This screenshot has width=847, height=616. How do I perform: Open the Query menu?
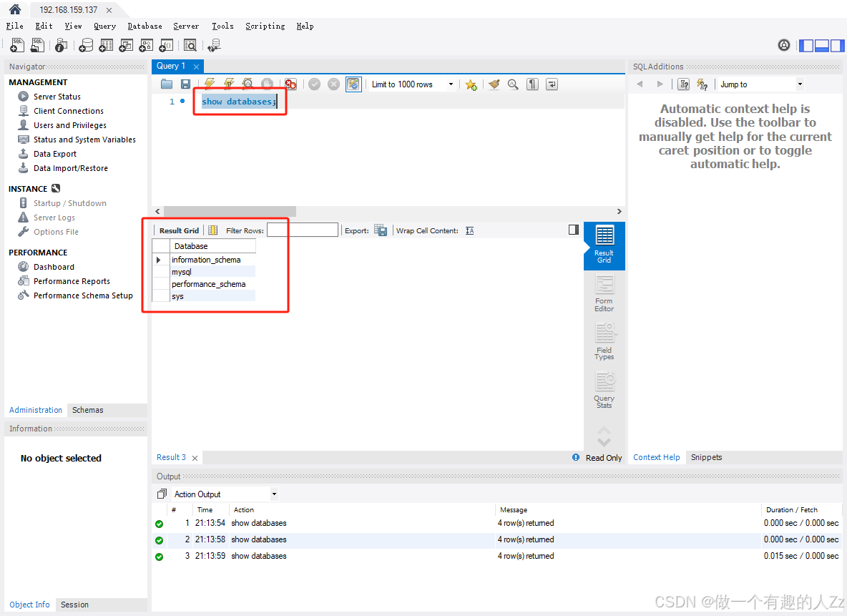click(x=104, y=26)
